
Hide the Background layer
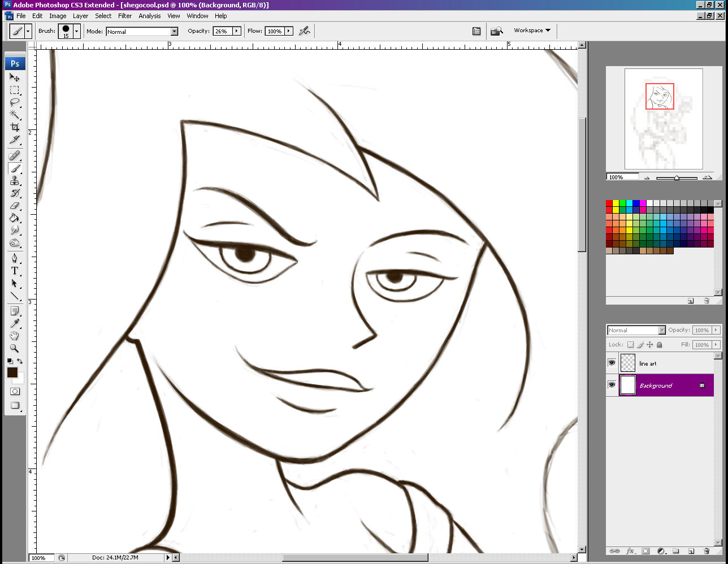pyautogui.click(x=612, y=385)
